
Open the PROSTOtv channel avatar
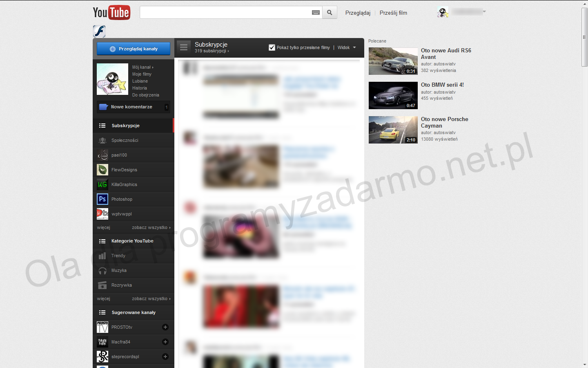click(x=102, y=327)
